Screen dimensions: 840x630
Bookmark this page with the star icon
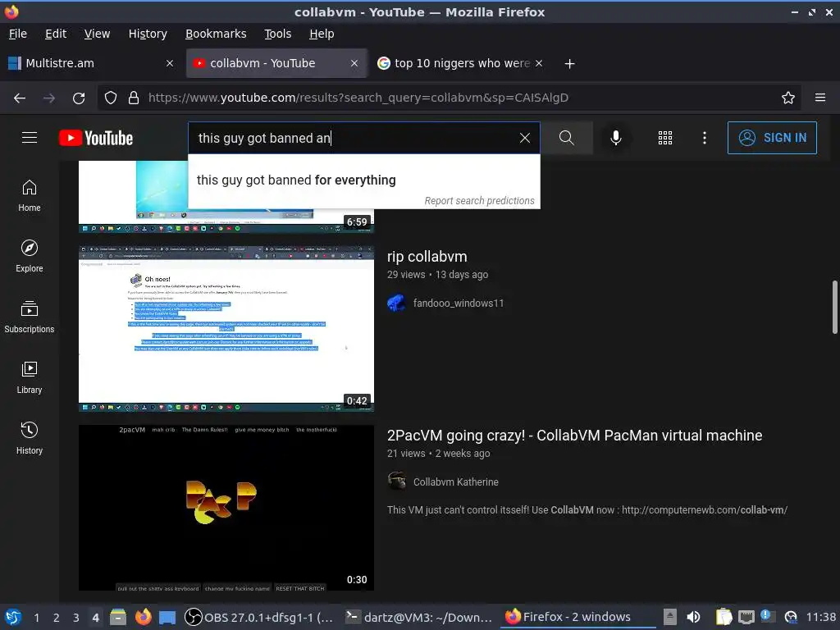788,98
